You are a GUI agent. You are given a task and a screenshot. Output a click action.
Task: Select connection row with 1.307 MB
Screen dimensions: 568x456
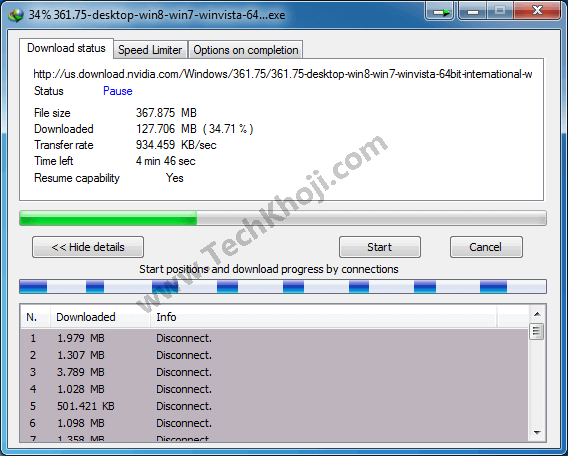pos(274,355)
